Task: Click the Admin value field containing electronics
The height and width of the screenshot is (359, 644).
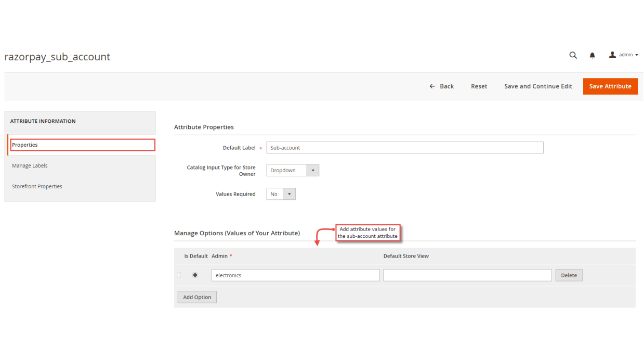Action: [x=295, y=275]
